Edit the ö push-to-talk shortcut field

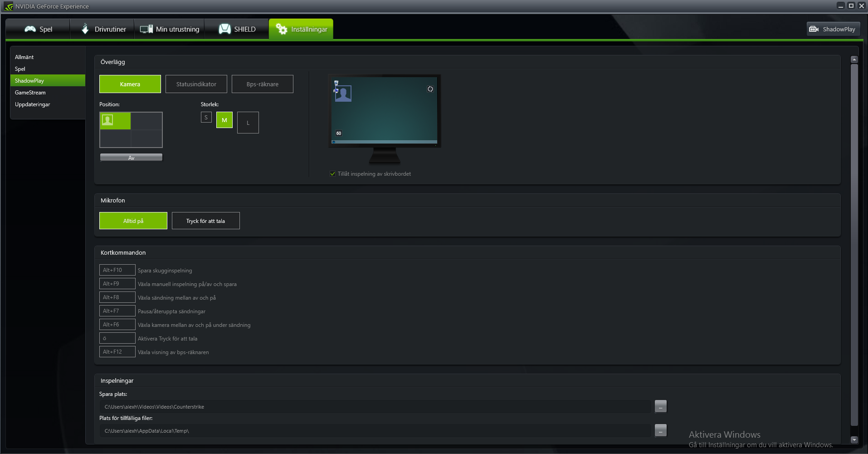tap(117, 338)
